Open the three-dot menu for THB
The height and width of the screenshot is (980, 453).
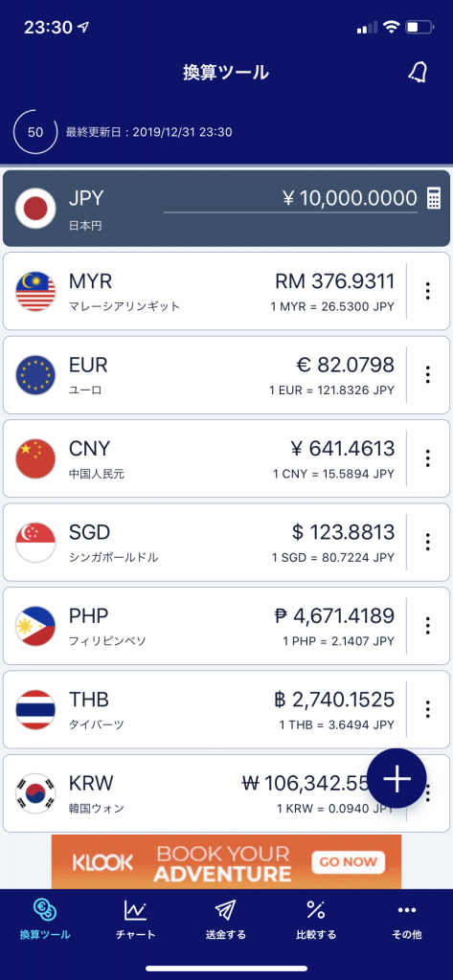[x=428, y=709]
